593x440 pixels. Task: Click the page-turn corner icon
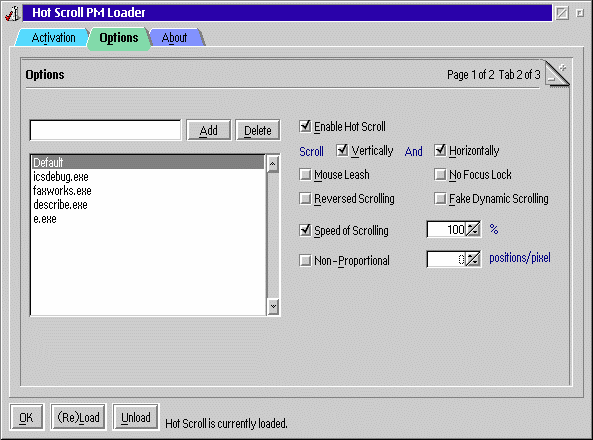tap(557, 73)
